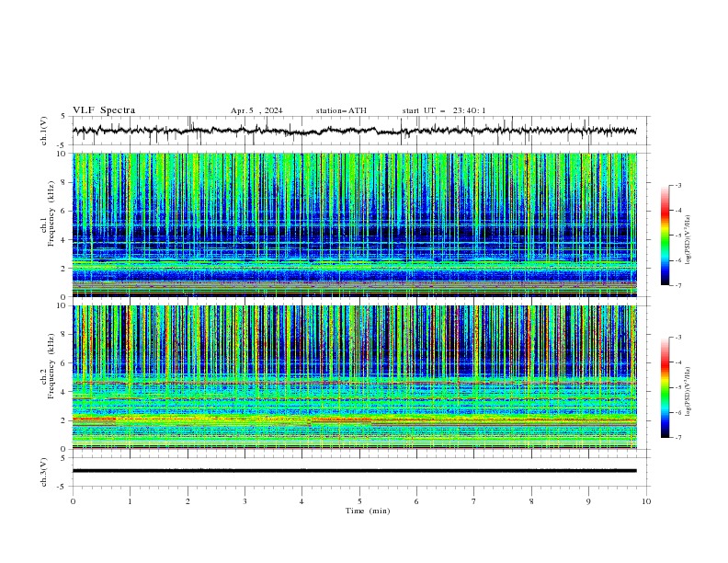Viewport: 728px width, 563px height.
Task: Click the flat ch.3 voltage trace
Action: tap(354, 471)
